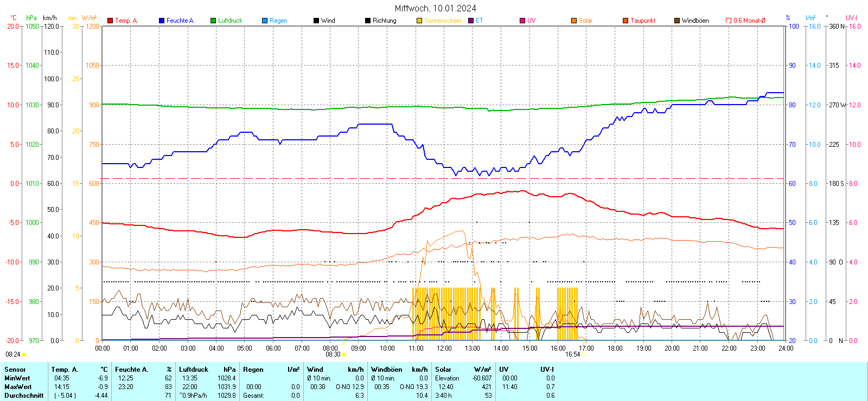Click the red Temp. A. legend swatch
Screen dimensions: 868x401
click(110, 21)
